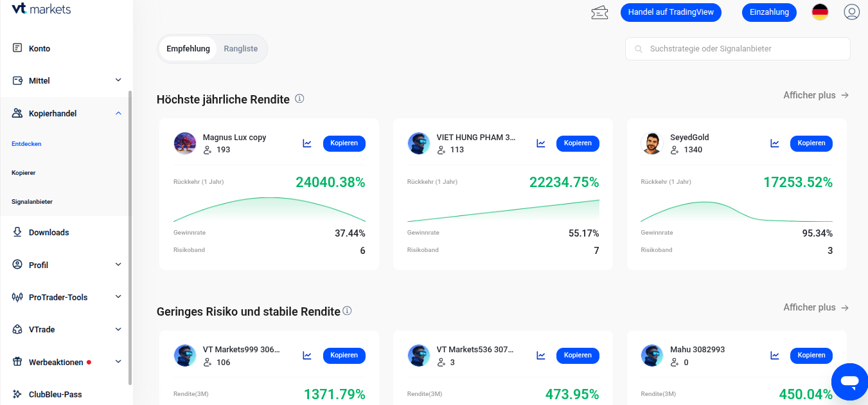The height and width of the screenshot is (405, 868).
Task: Collapse the Kopierhandel sidebar section
Action: [x=118, y=113]
